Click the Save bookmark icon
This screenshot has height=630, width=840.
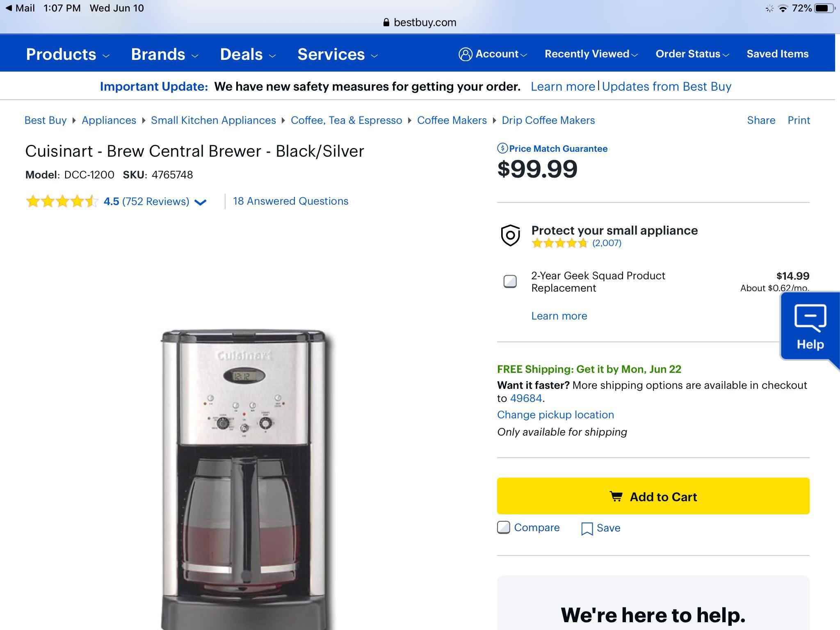pyautogui.click(x=587, y=528)
